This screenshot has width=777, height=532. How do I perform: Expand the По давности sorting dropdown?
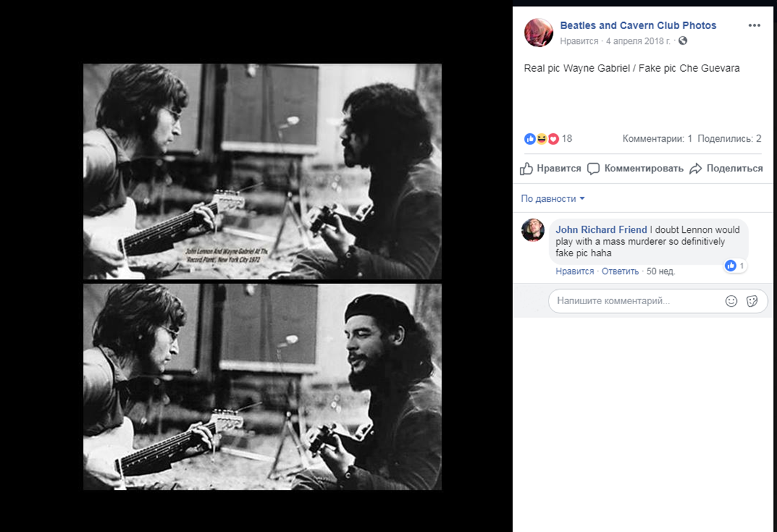[x=553, y=199]
